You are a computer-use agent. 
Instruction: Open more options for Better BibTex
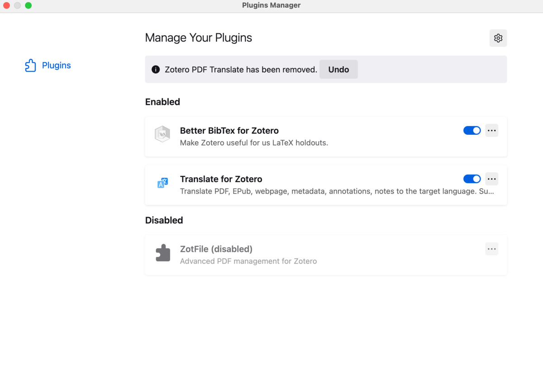492,130
